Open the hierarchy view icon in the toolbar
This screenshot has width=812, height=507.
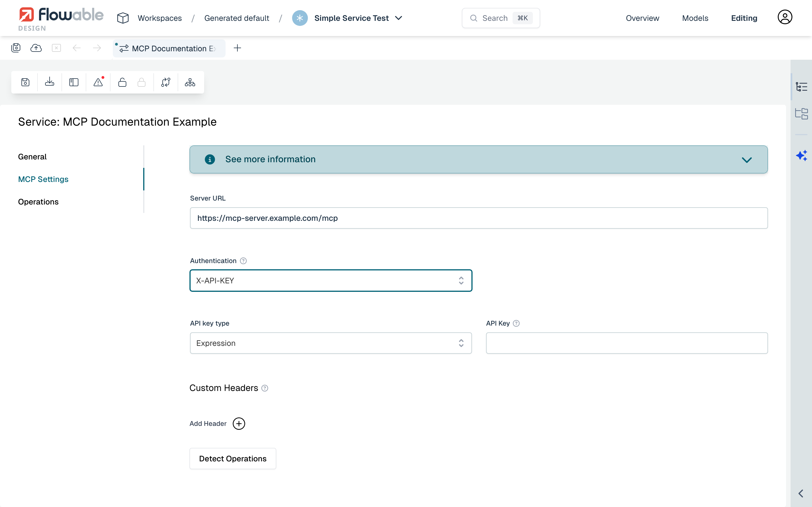[x=190, y=82]
